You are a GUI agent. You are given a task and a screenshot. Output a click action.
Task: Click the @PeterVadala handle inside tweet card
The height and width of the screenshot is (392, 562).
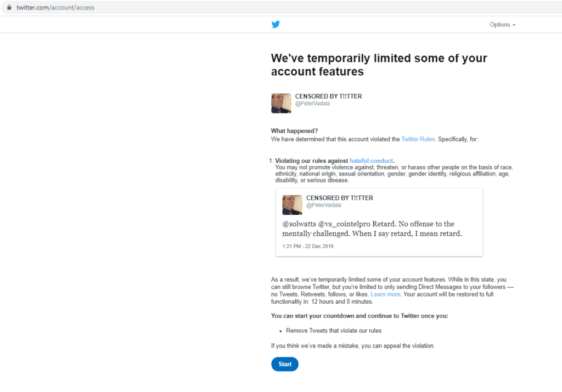[323, 205]
